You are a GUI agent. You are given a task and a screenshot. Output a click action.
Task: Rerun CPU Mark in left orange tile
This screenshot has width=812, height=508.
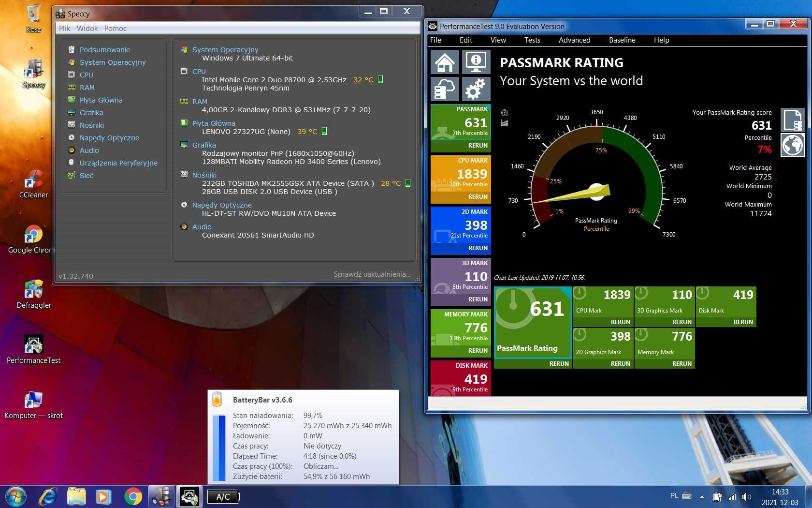pos(478,197)
